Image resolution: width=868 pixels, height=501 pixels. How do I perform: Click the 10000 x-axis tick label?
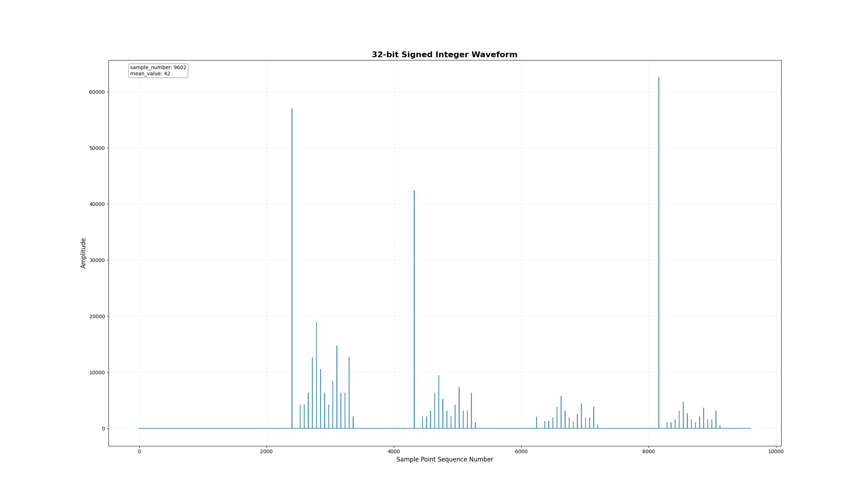coord(776,451)
